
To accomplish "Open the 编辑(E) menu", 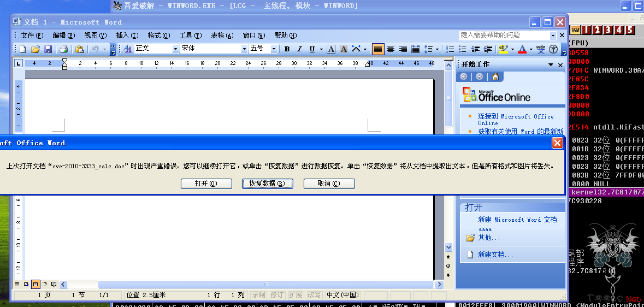I will pyautogui.click(x=64, y=36).
